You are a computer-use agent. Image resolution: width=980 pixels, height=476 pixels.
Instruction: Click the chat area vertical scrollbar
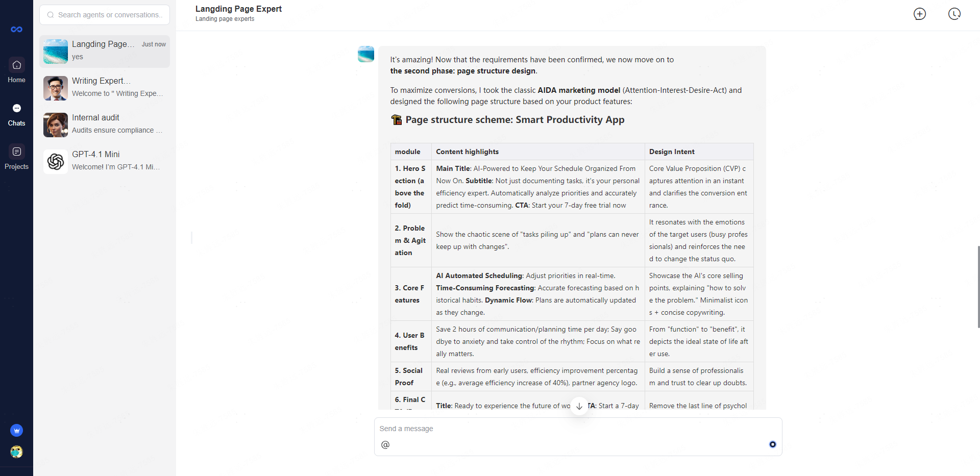point(978,286)
